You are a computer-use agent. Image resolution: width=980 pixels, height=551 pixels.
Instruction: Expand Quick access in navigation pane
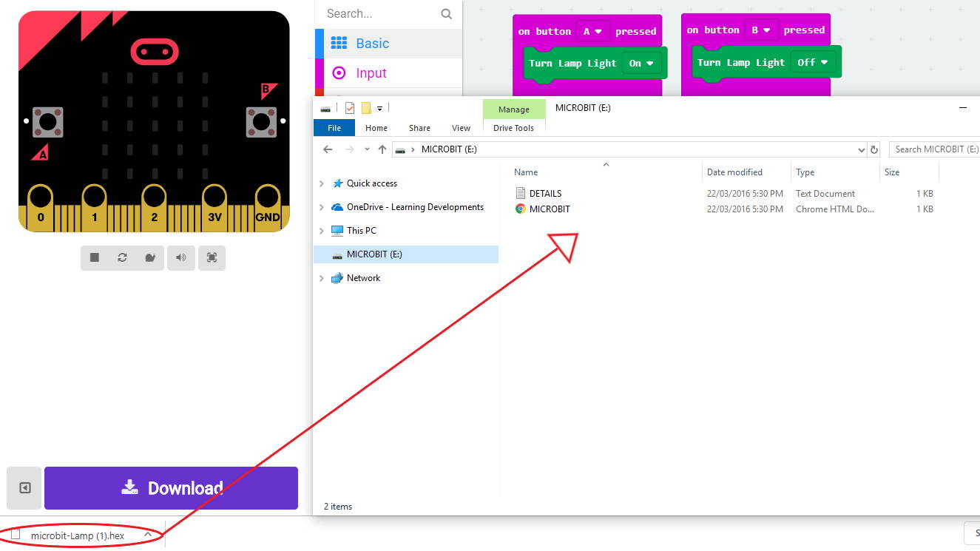321,183
